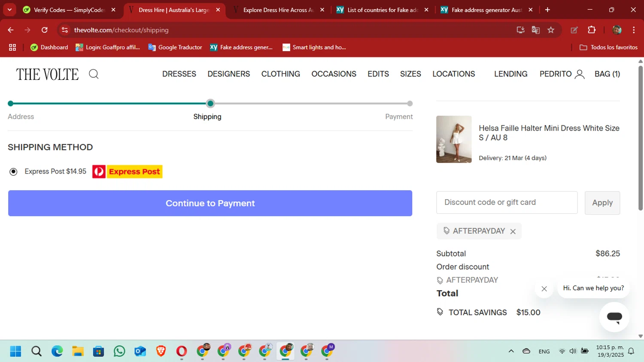Open the Chrome three-dot menu
Image resolution: width=644 pixels, height=362 pixels.
click(x=634, y=30)
